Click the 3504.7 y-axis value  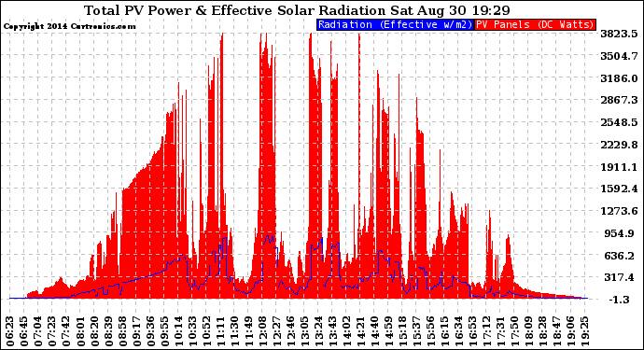pyautogui.click(x=619, y=56)
